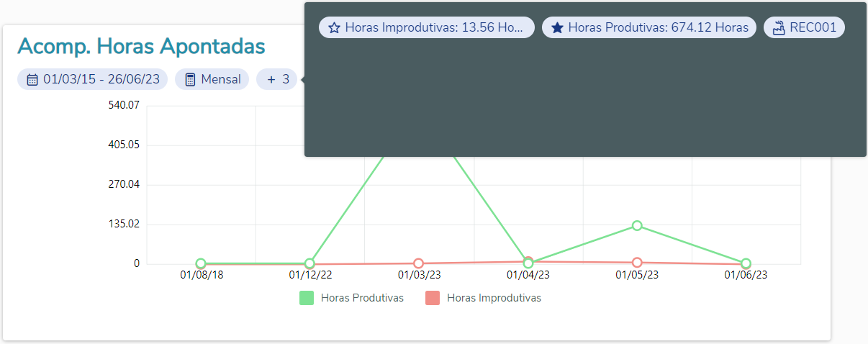This screenshot has width=868, height=344.
Task: Open the Mensal period selector
Action: 221,79
